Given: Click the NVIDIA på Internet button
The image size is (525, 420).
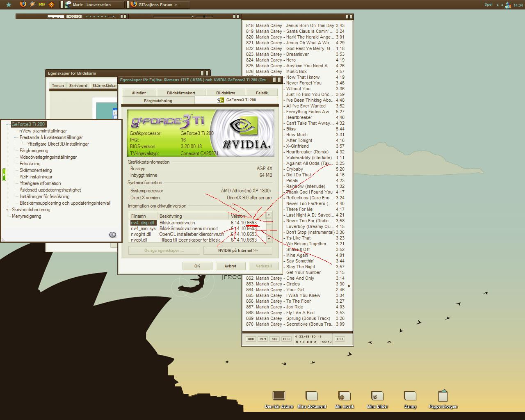Looking at the screenshot, I should pyautogui.click(x=238, y=250).
